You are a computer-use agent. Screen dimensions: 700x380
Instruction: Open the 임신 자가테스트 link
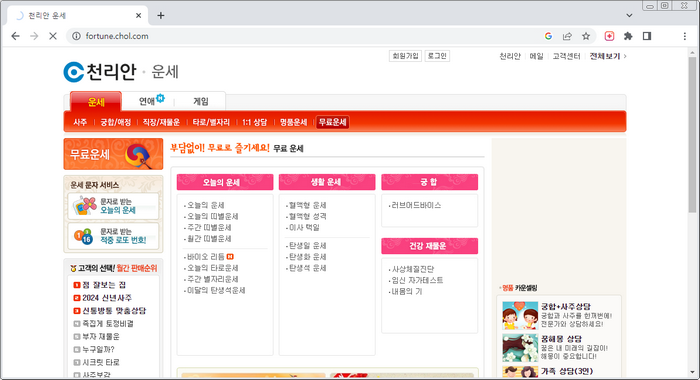pos(417,280)
